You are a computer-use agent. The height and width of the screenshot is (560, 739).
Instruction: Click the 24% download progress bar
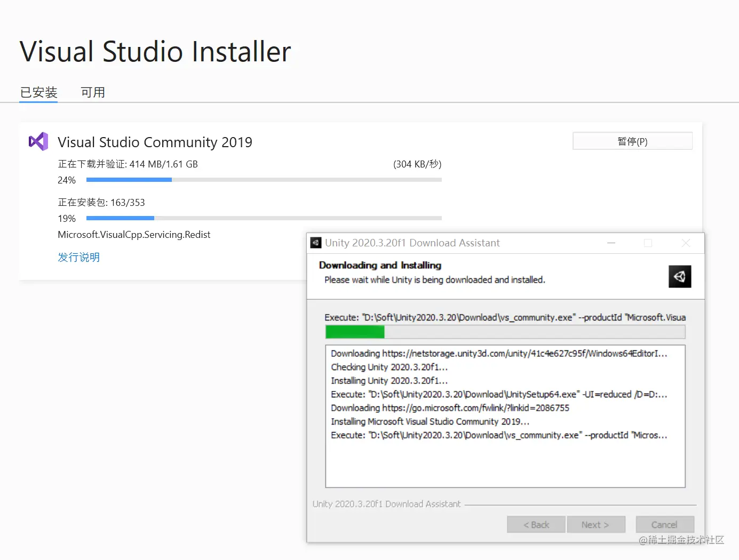coord(264,180)
